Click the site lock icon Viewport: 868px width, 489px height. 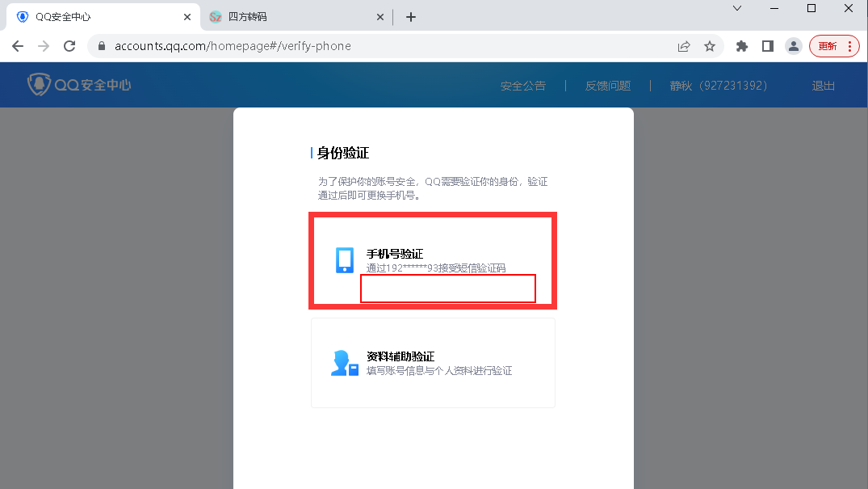click(102, 46)
